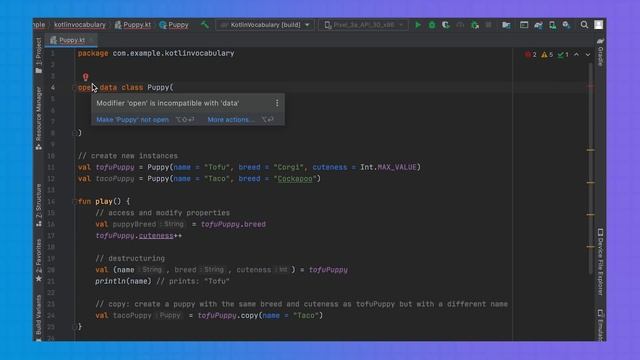This screenshot has height=360, width=640.
Task: Click More actions... link in popup
Action: pos(231,120)
